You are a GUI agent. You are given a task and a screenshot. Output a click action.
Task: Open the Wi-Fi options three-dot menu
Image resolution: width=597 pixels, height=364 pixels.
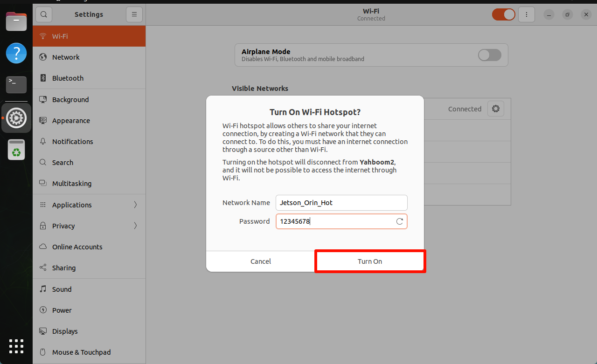pyautogui.click(x=527, y=14)
